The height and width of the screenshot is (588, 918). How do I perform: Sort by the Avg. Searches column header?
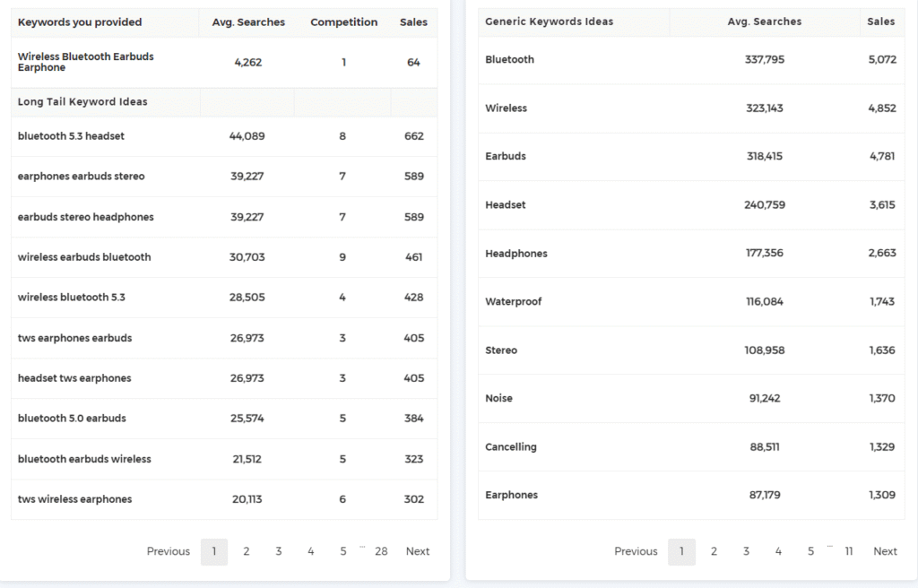coord(247,22)
